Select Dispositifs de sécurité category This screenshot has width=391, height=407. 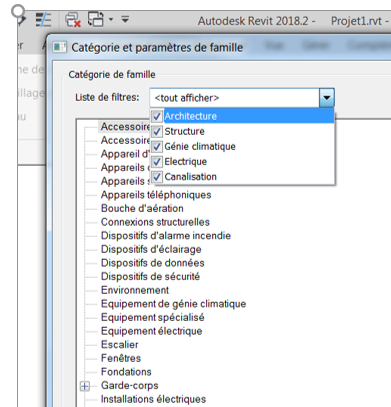coord(150,276)
